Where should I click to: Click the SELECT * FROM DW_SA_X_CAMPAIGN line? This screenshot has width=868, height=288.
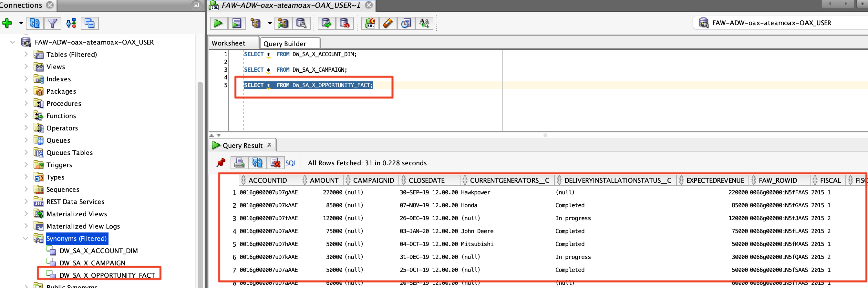pyautogui.click(x=295, y=70)
